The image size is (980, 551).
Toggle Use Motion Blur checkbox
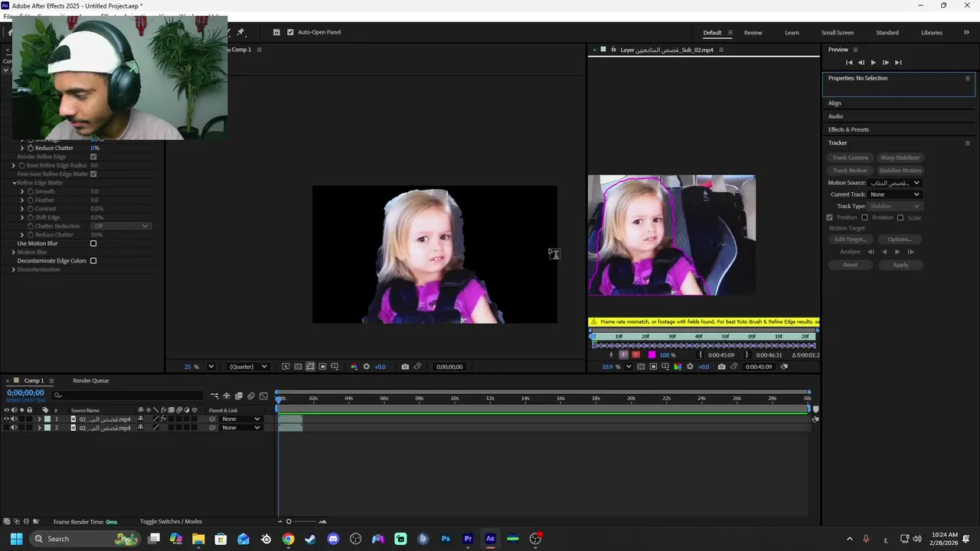coord(93,243)
